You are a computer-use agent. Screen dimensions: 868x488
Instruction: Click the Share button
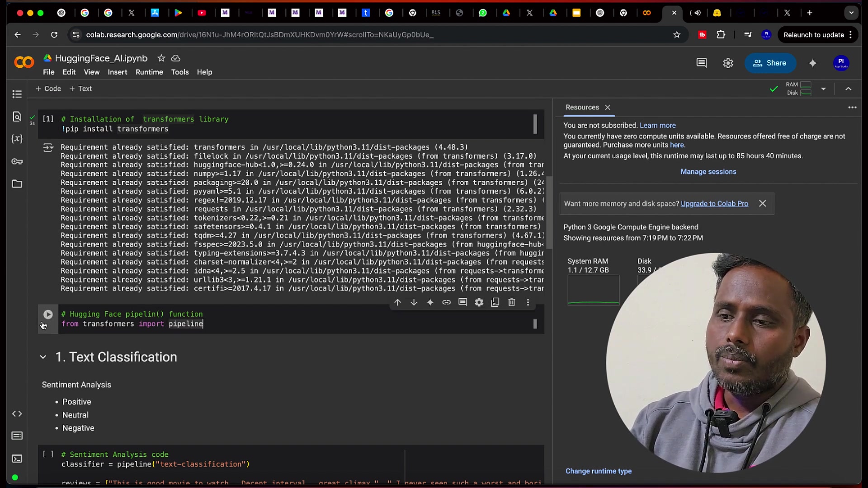(770, 63)
